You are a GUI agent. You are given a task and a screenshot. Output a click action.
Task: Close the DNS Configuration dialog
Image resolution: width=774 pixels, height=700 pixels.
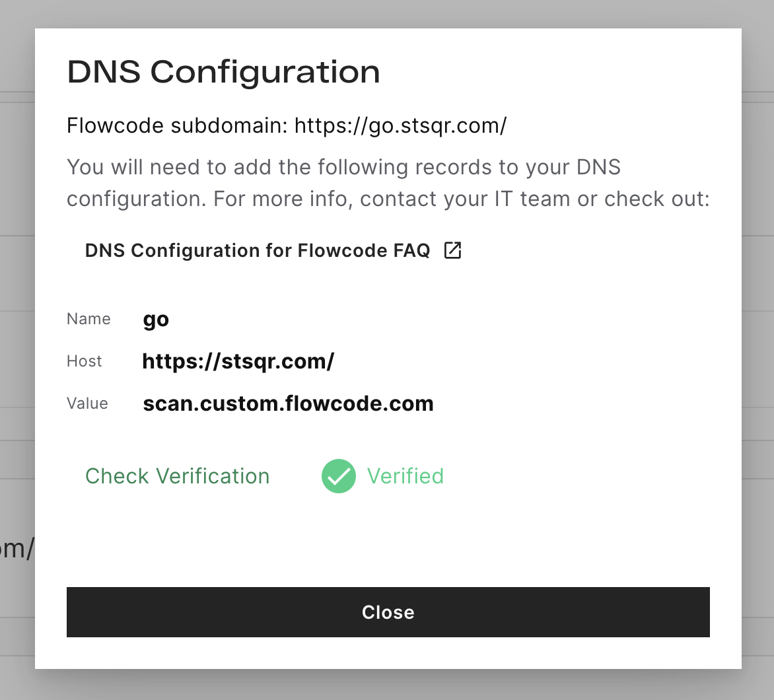tap(388, 612)
